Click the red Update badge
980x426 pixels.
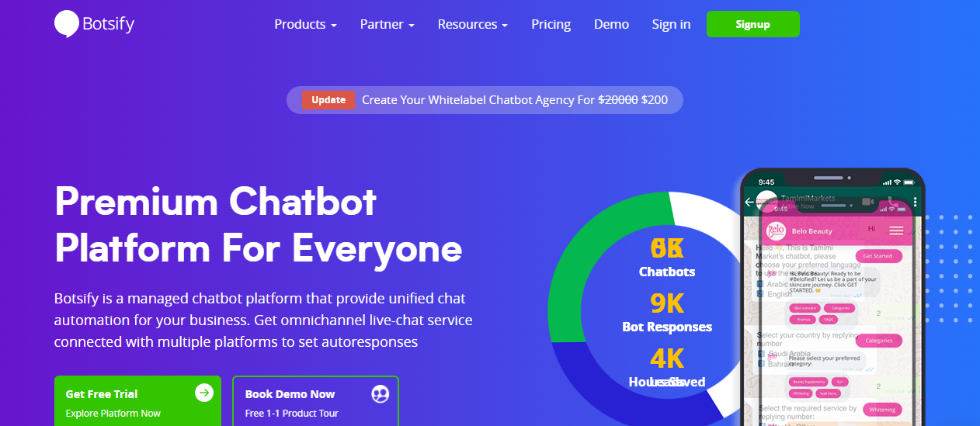click(x=328, y=100)
